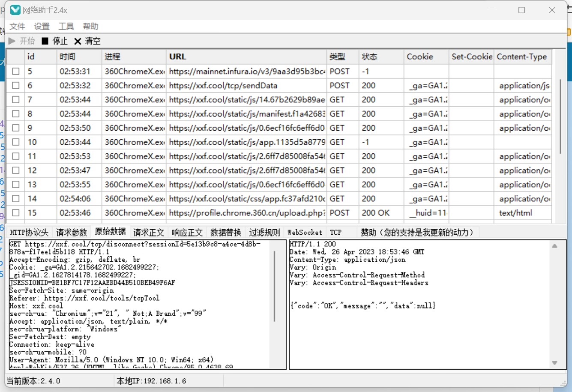Tick the checkbox for request id 7

[16, 100]
